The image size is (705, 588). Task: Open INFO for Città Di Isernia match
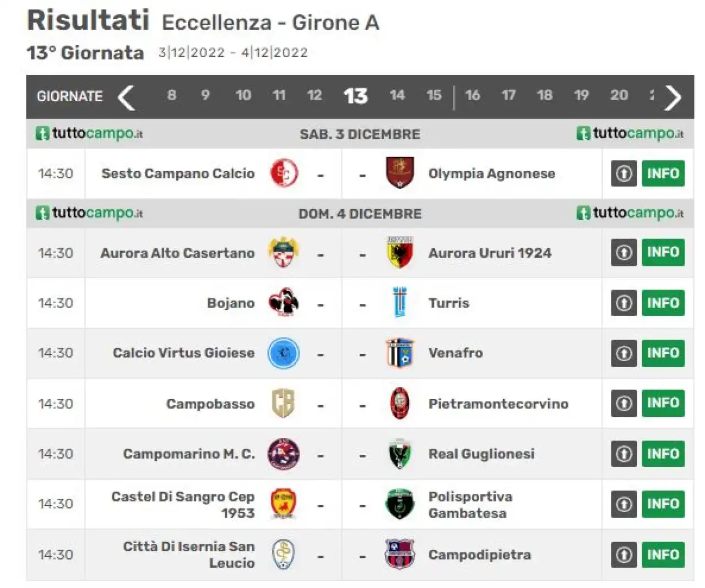pos(663,554)
